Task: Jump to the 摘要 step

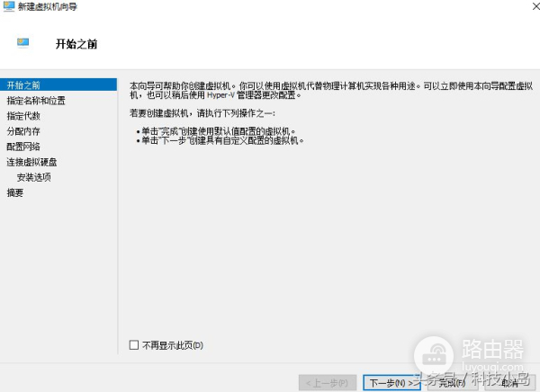Action: tap(15, 192)
